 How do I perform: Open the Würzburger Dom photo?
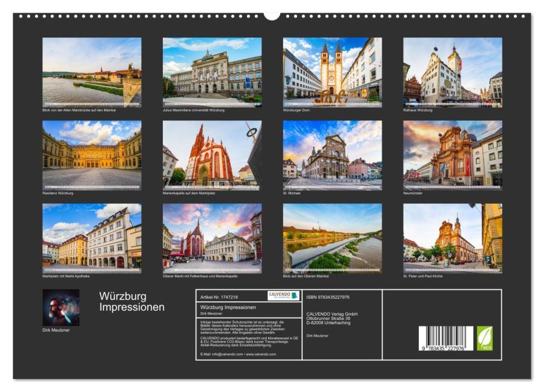pos(332,72)
